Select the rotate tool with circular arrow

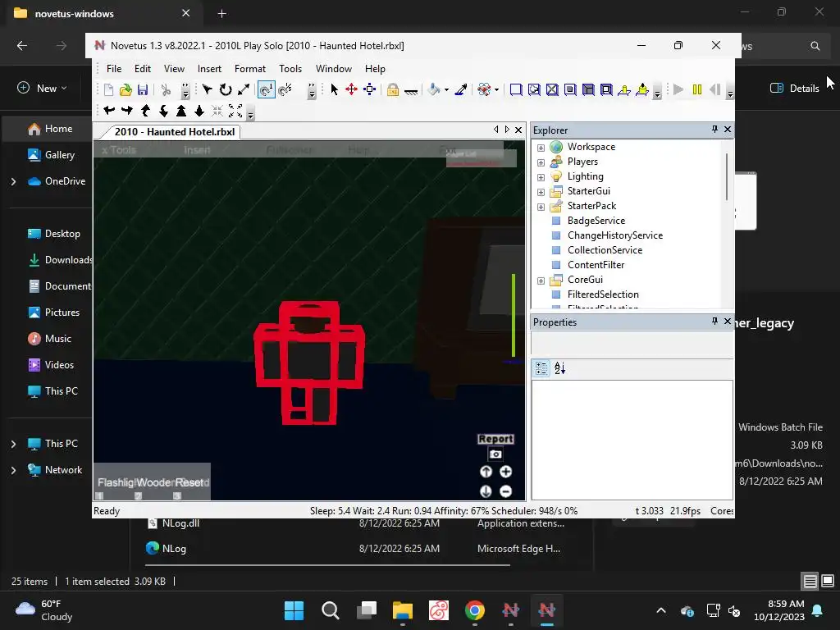coord(226,89)
